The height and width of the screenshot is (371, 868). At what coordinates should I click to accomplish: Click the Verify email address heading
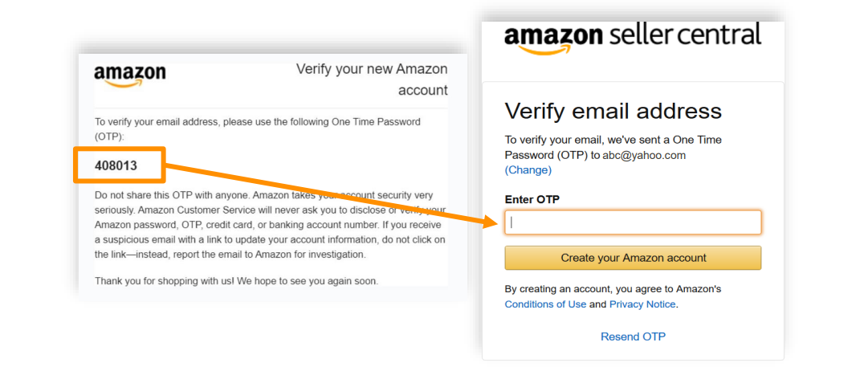(x=613, y=111)
